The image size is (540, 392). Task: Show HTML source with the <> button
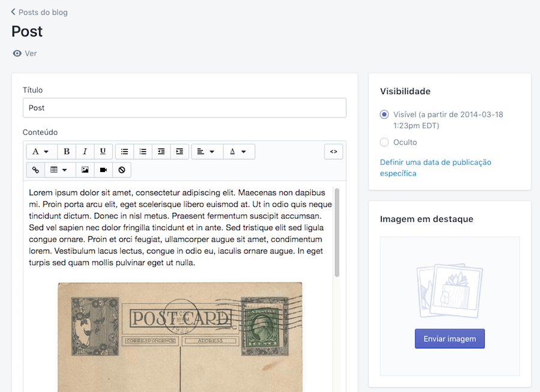(334, 152)
